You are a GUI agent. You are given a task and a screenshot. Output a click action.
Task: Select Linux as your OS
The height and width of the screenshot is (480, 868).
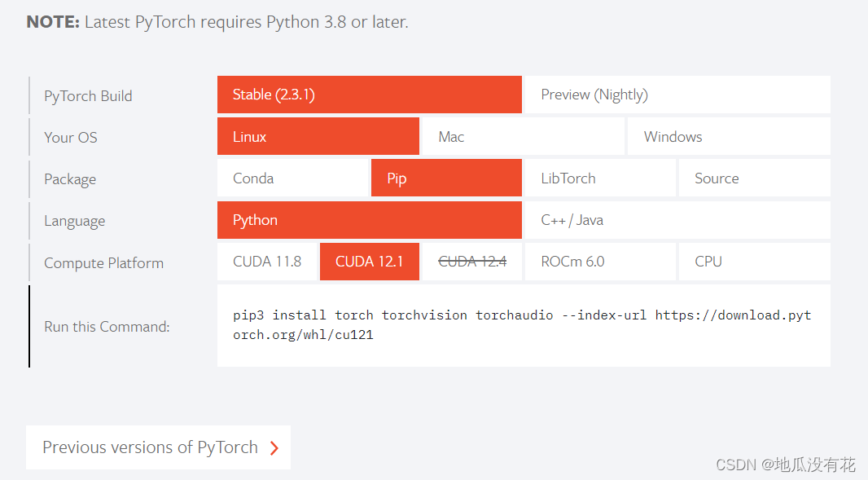click(x=318, y=137)
